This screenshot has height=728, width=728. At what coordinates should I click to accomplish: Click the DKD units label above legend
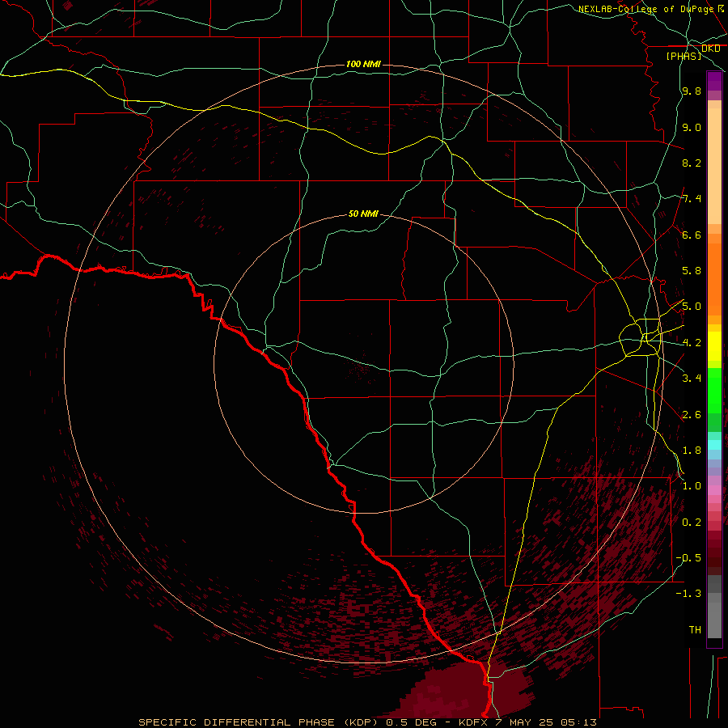[x=710, y=49]
